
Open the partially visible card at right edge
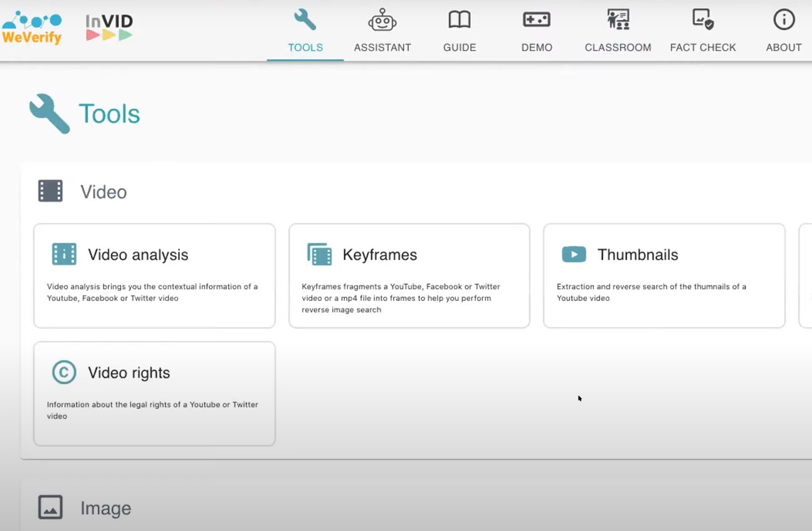click(x=808, y=276)
